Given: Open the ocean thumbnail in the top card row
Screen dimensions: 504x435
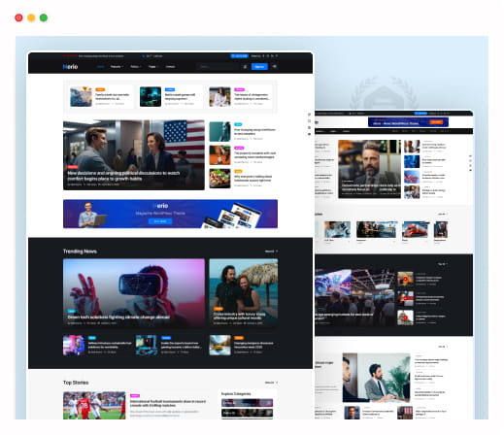Looking at the screenshot, I should pos(81,96).
